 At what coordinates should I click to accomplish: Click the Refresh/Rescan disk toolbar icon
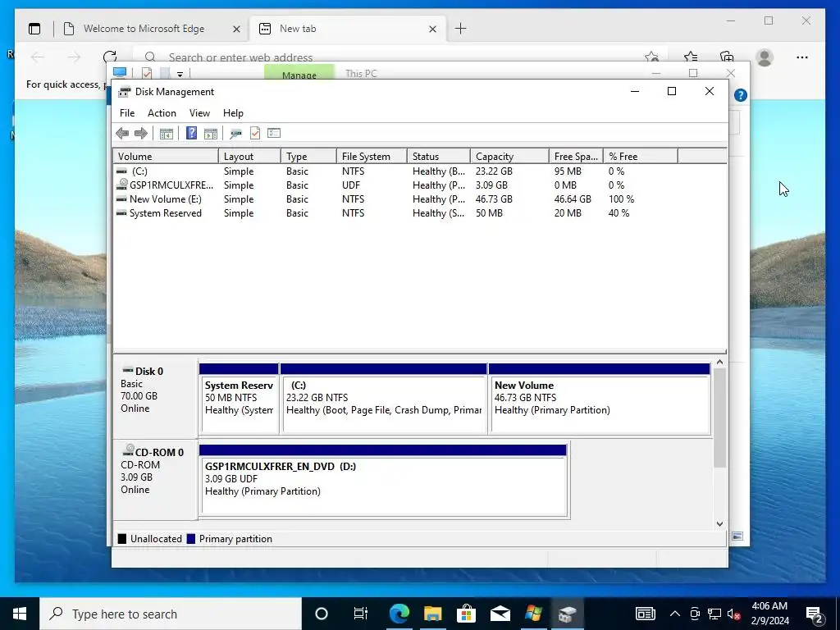click(235, 134)
